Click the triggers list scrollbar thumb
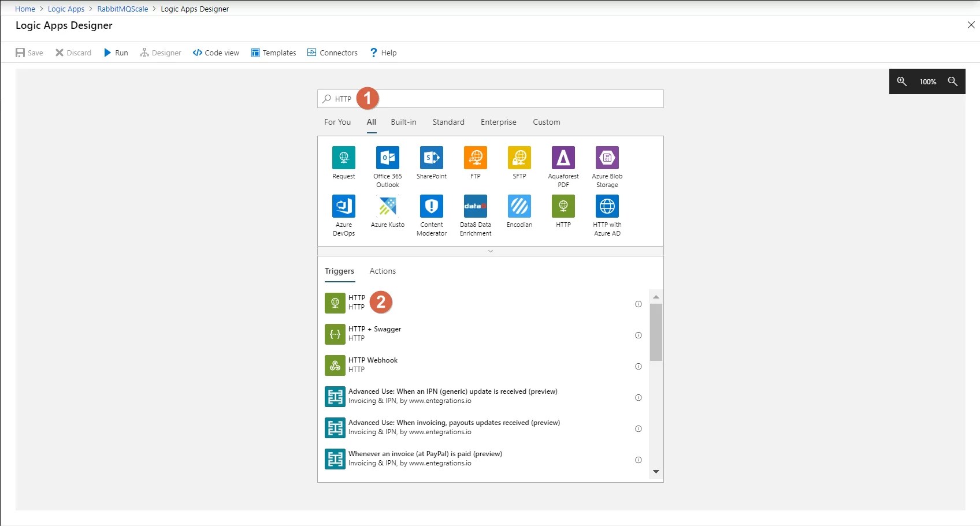The width and height of the screenshot is (980, 526). click(656, 332)
